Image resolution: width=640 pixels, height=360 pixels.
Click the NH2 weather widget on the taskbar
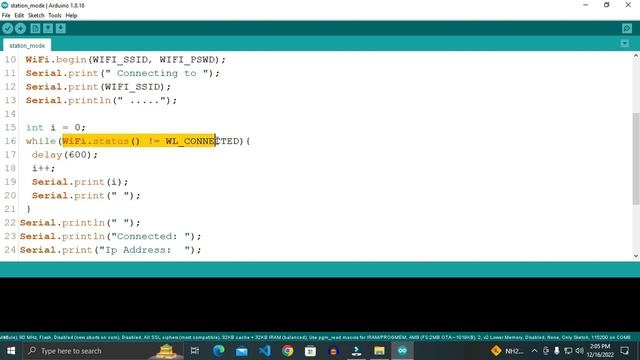[x=507, y=351]
